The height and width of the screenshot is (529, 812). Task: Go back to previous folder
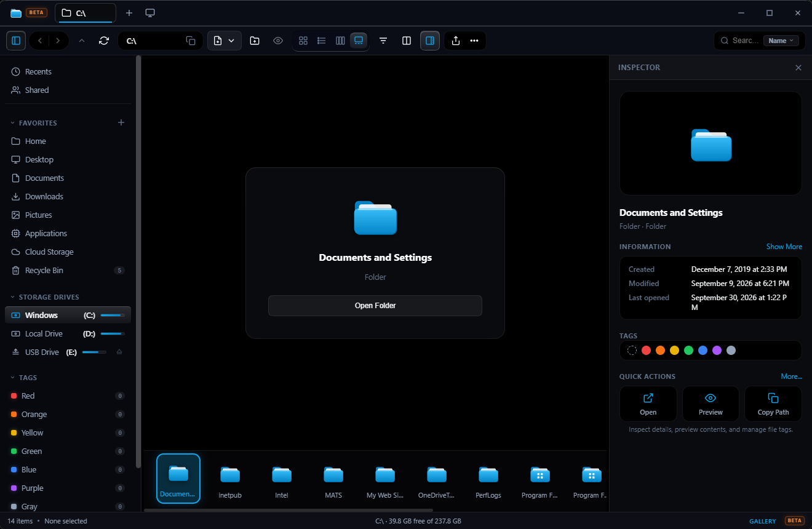(40, 41)
